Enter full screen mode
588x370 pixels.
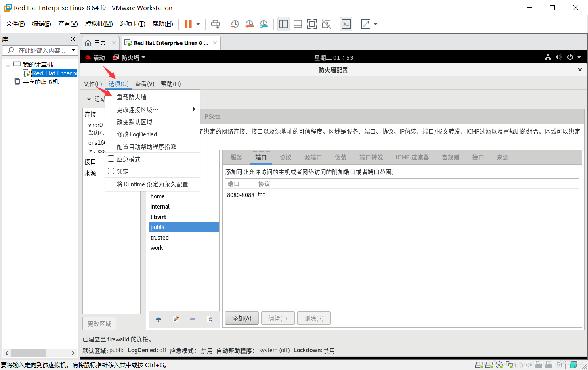[x=312, y=24]
